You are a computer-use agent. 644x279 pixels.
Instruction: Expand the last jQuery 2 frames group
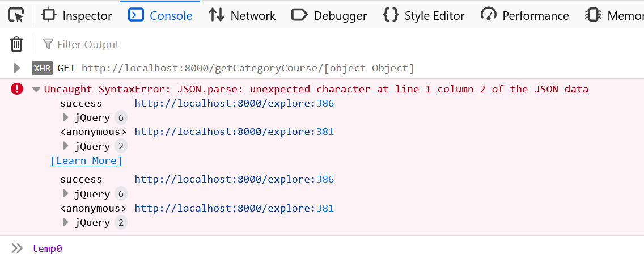[x=66, y=223]
